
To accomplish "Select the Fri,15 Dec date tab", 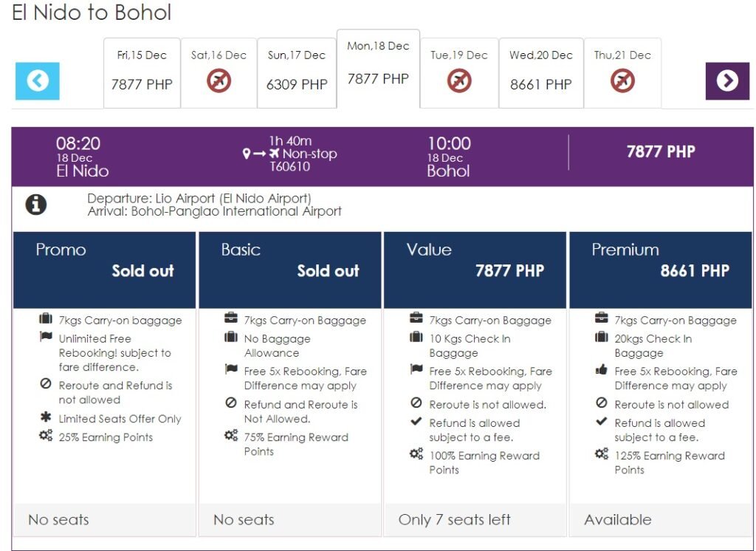I will coord(142,73).
